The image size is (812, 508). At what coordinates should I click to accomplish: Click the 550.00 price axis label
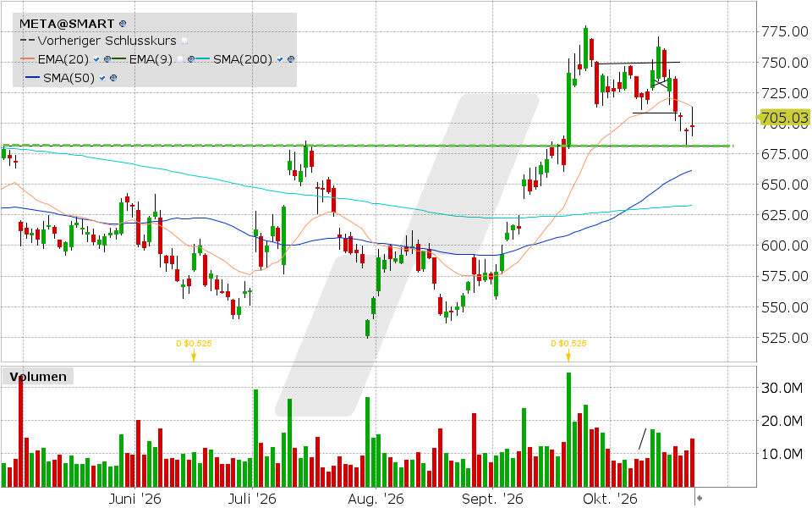click(x=785, y=307)
